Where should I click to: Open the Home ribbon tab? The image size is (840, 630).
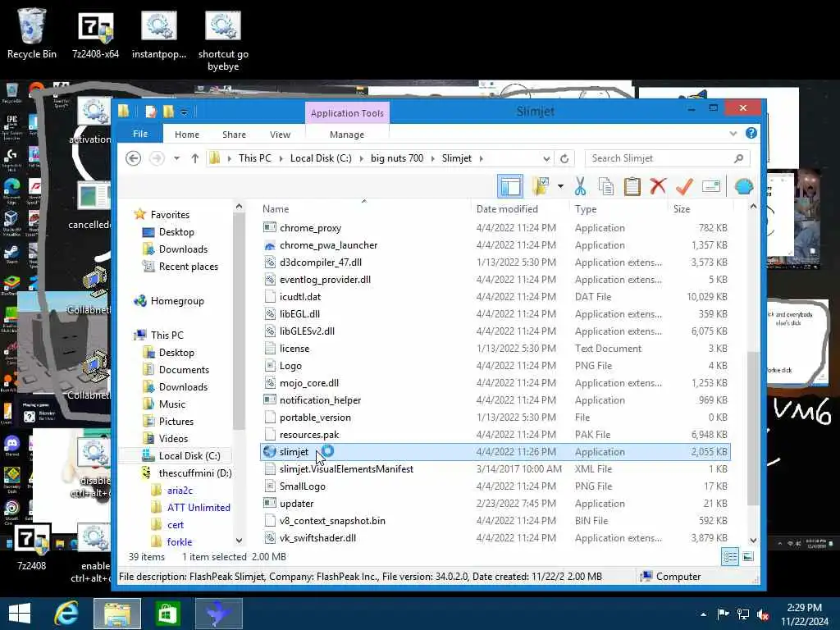point(187,135)
